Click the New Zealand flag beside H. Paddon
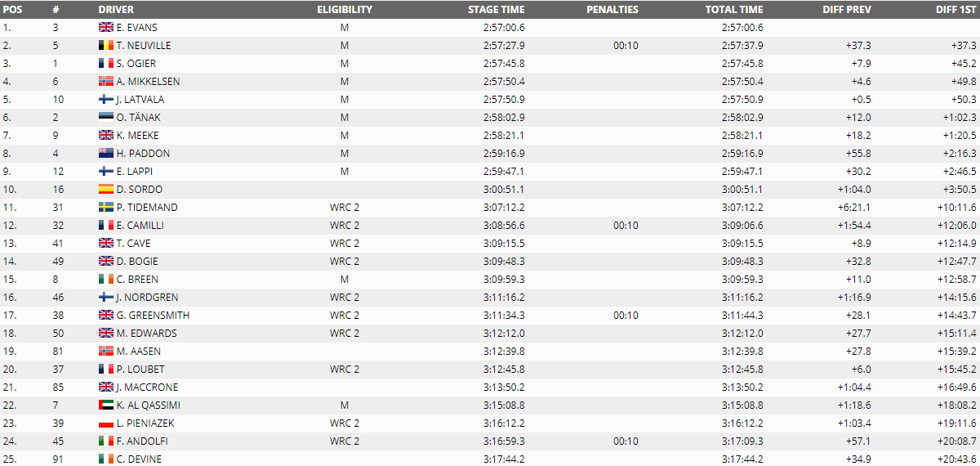Viewport: 980px width, 466px height. tap(105, 153)
